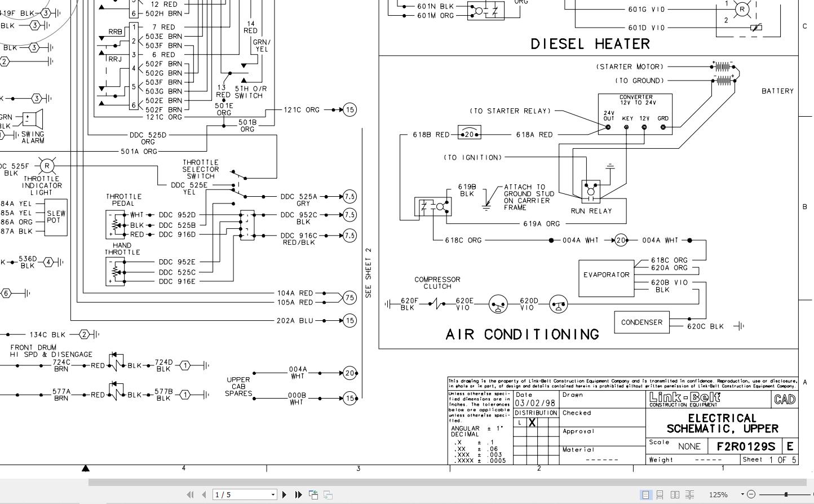Enable facing continuous page layout
The height and width of the screenshot is (504, 814).
click(689, 494)
